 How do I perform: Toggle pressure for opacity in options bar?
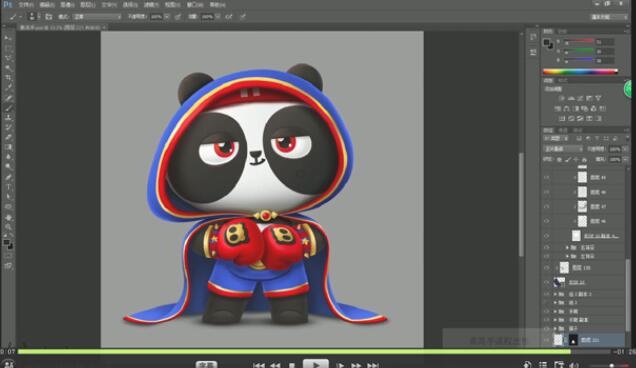point(178,17)
